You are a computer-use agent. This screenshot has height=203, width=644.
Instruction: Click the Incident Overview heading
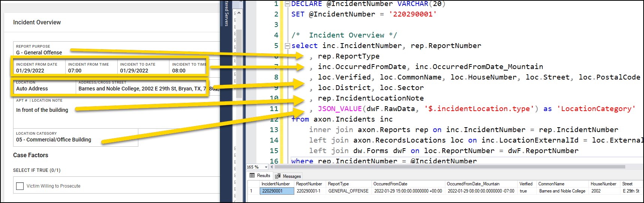coord(37,23)
